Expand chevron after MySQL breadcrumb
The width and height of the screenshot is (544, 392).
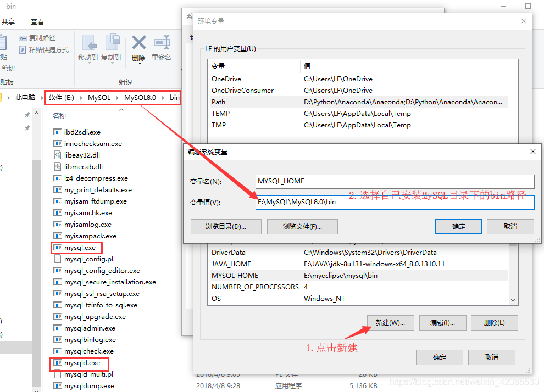[117, 98]
